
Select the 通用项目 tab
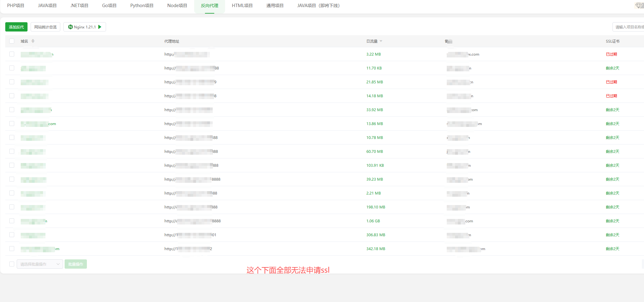pos(275,5)
